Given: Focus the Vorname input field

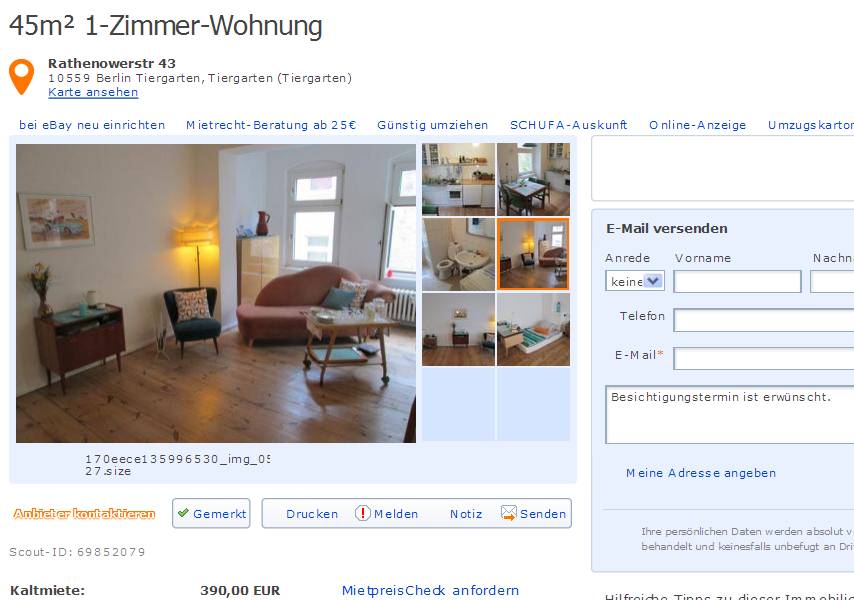Looking at the screenshot, I should click(x=737, y=281).
